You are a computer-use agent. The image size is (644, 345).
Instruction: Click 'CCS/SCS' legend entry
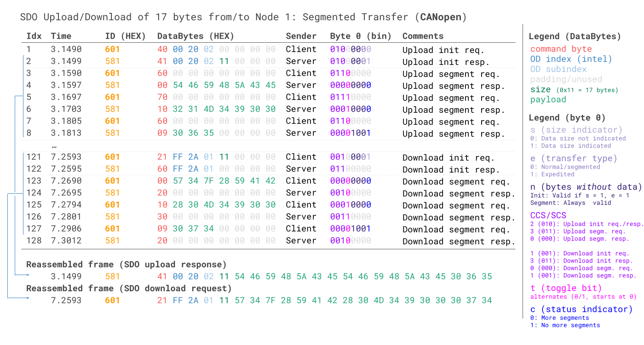coord(548,215)
